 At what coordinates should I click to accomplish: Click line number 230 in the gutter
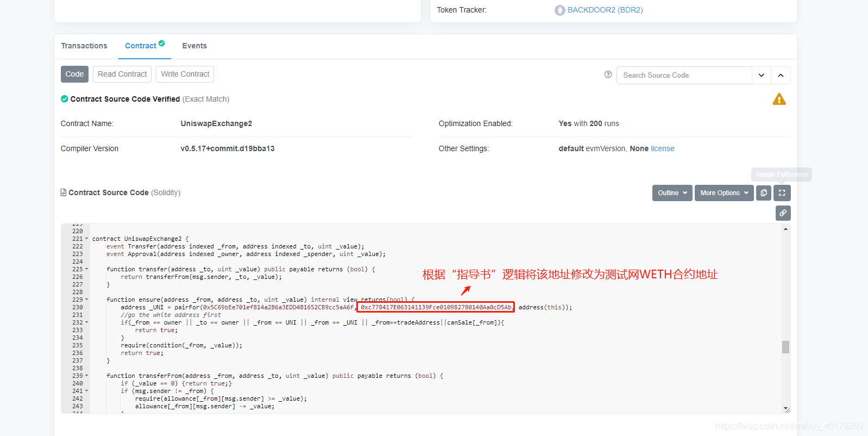78,307
